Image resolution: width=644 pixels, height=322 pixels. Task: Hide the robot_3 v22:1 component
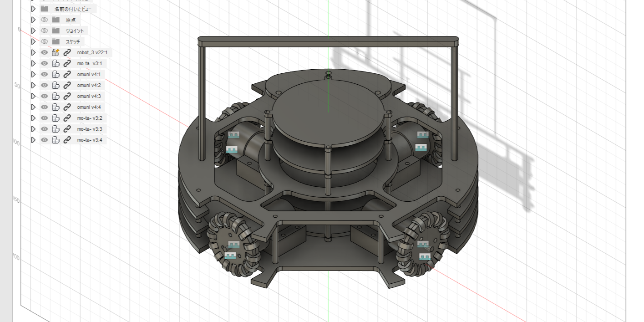pos(44,52)
